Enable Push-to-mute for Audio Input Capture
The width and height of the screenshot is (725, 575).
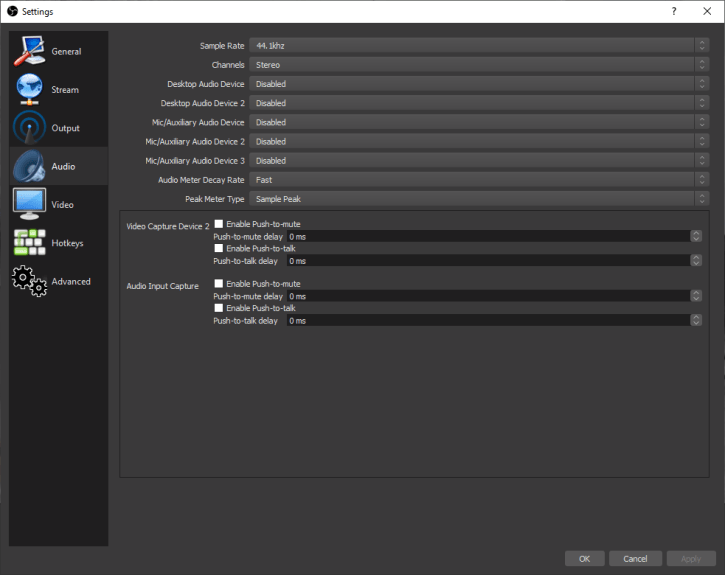pos(219,284)
